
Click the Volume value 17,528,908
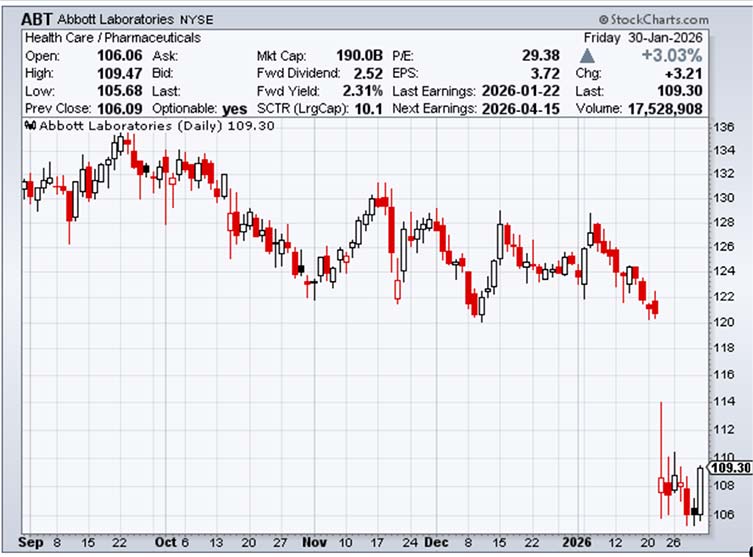click(665, 109)
